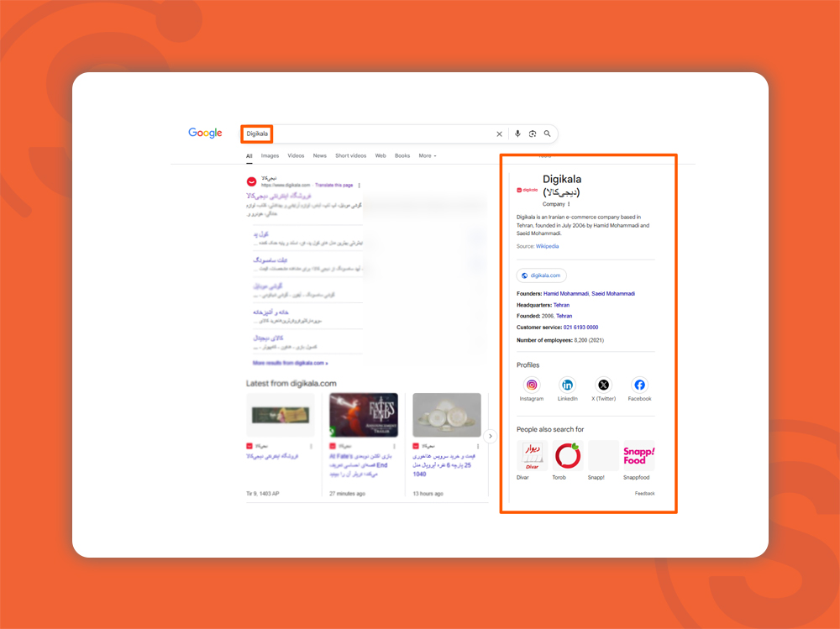The height and width of the screenshot is (629, 840).
Task: Open options menu on Fate's End card
Action: pyautogui.click(x=395, y=446)
